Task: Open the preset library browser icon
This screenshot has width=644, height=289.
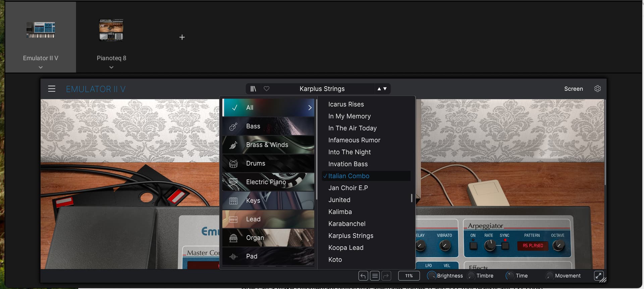Action: click(x=253, y=89)
